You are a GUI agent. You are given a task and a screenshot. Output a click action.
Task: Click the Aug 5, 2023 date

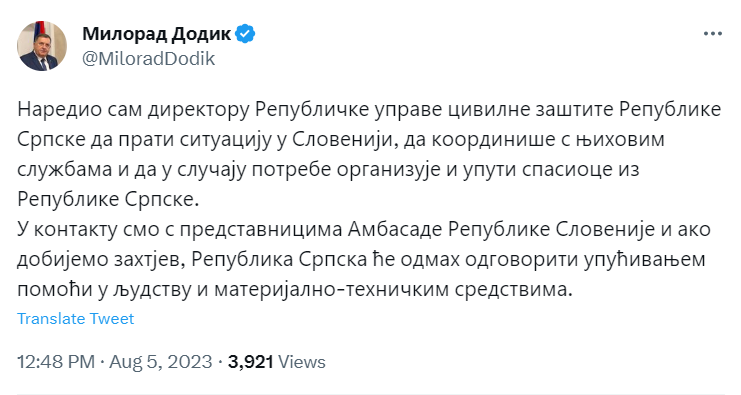[x=161, y=362]
